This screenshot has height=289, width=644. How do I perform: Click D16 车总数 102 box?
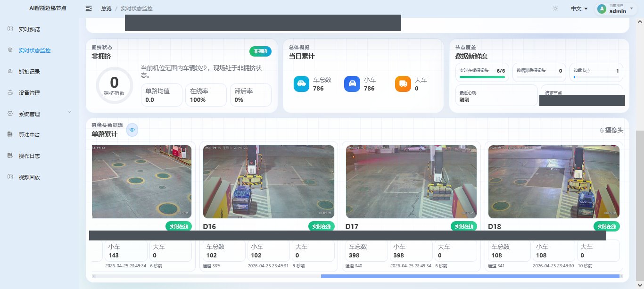224,251
